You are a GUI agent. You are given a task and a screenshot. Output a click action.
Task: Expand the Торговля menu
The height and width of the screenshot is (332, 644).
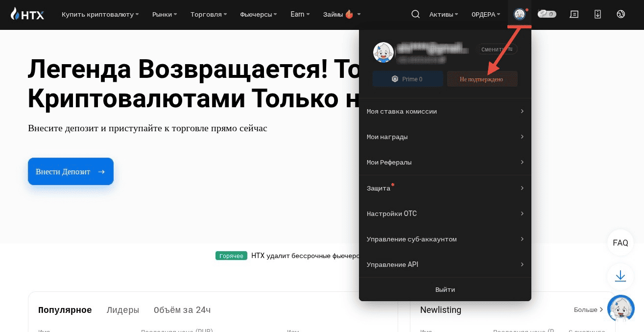[209, 14]
